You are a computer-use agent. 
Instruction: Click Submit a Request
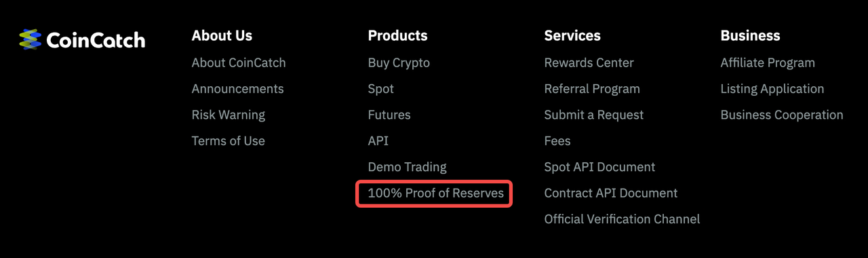[594, 115]
